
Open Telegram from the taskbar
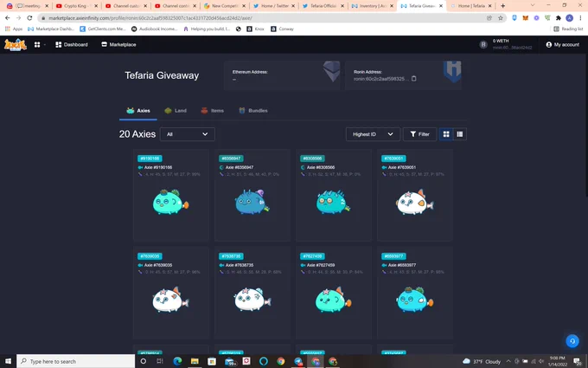pyautogui.click(x=298, y=361)
